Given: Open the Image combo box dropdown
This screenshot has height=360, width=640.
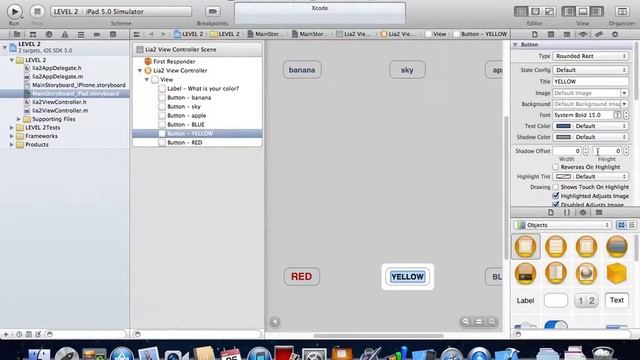Looking at the screenshot, I should click(x=624, y=93).
